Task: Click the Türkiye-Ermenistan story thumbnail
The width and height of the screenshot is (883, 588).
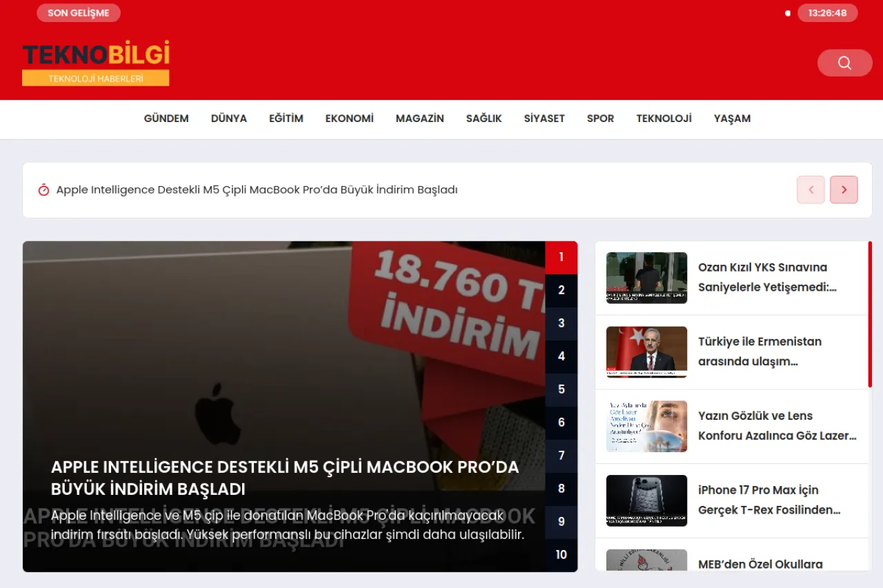Action: pos(646,352)
